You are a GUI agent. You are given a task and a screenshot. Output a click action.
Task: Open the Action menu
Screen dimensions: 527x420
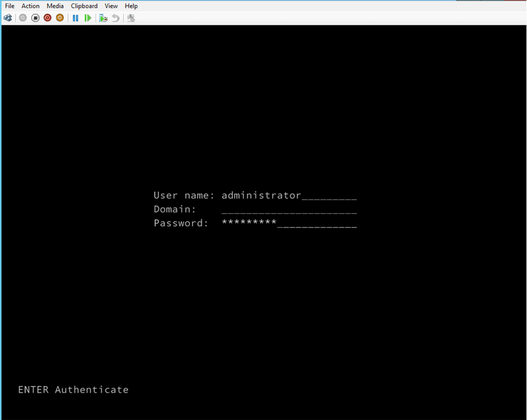click(30, 6)
